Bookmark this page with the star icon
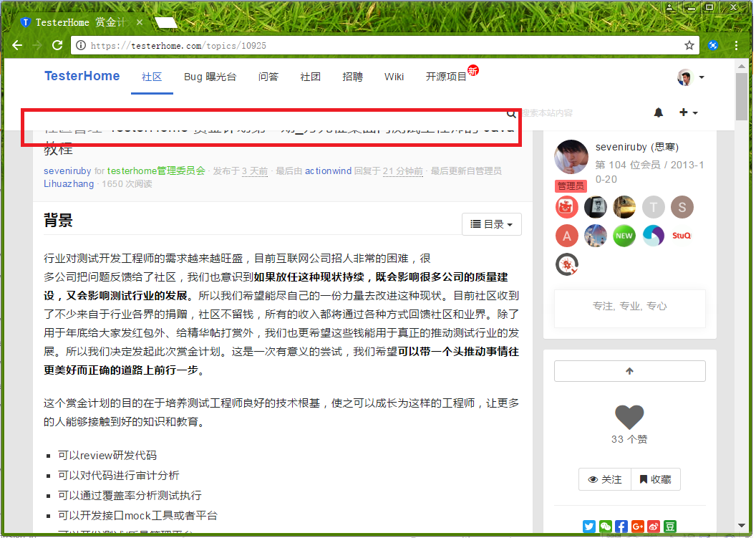Image resolution: width=756 pixels, height=538 pixels. pos(689,45)
